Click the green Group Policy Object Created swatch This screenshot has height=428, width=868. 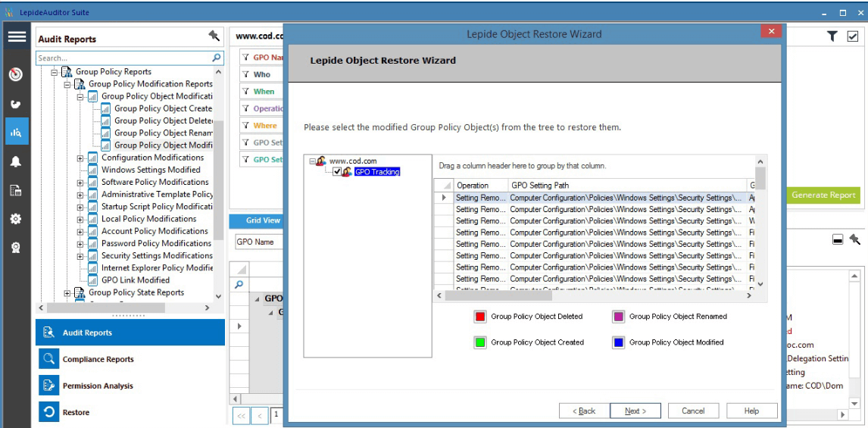click(480, 342)
